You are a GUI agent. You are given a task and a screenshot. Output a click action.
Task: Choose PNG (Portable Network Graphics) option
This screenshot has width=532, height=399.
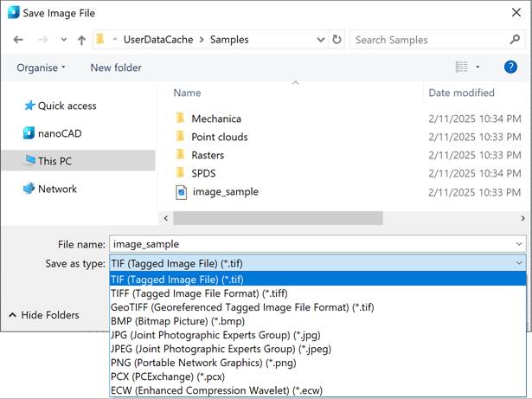(318, 363)
